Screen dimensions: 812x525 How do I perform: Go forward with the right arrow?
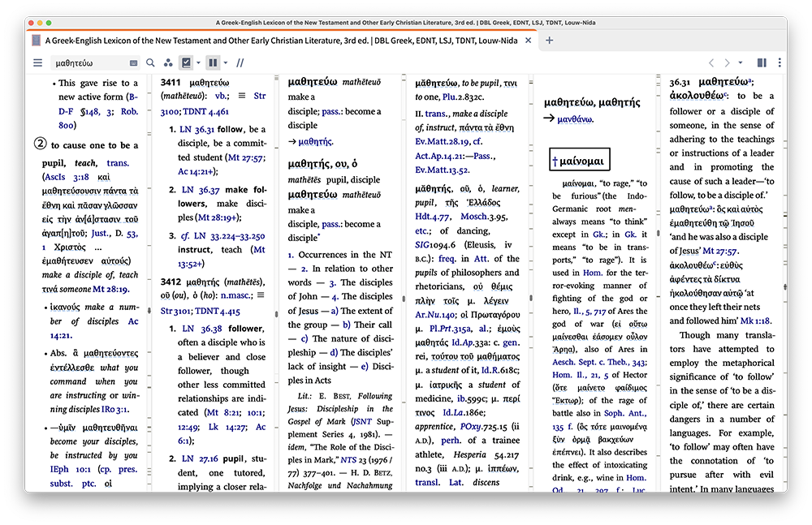tap(728, 62)
